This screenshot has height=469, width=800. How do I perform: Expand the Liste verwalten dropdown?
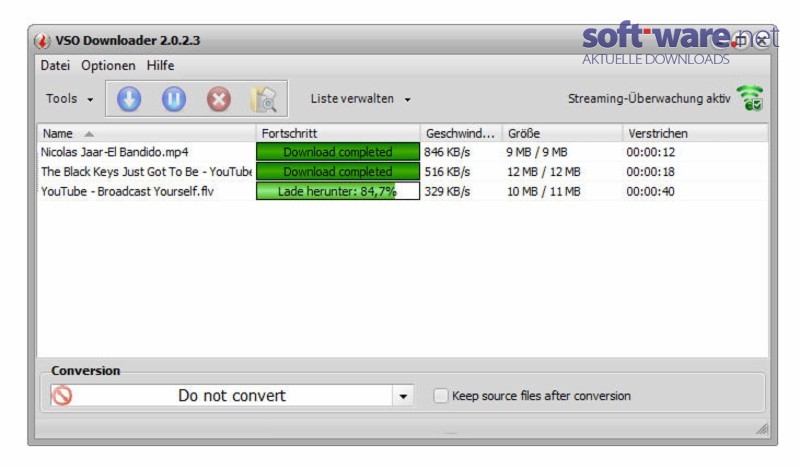(x=360, y=98)
